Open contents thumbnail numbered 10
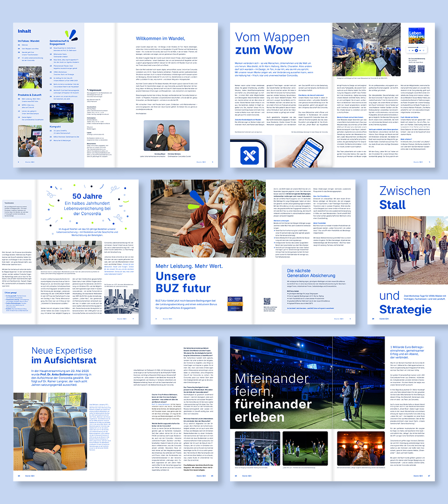 click(31, 140)
